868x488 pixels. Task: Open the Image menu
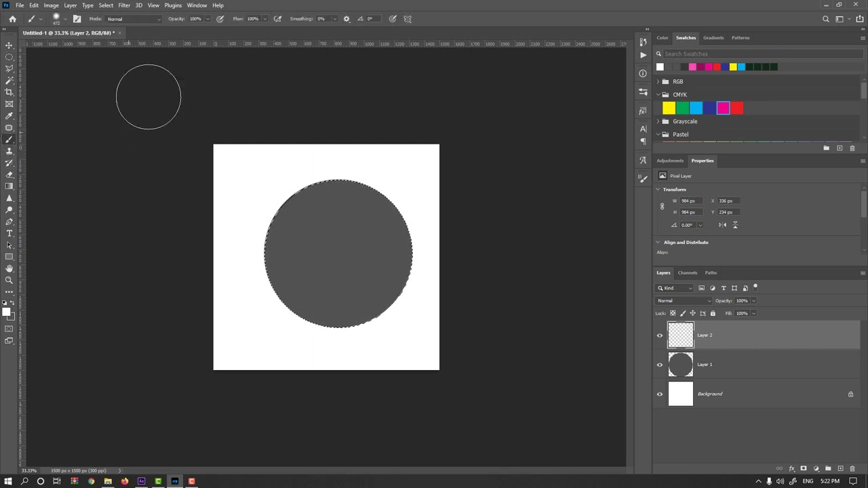(x=52, y=5)
